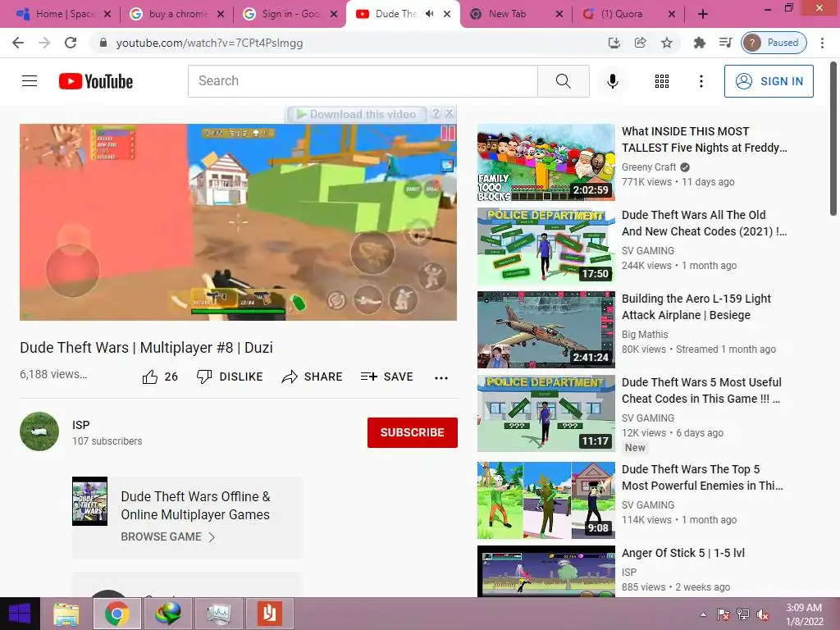
Task: Open a new tab with plus button
Action: coord(703,14)
